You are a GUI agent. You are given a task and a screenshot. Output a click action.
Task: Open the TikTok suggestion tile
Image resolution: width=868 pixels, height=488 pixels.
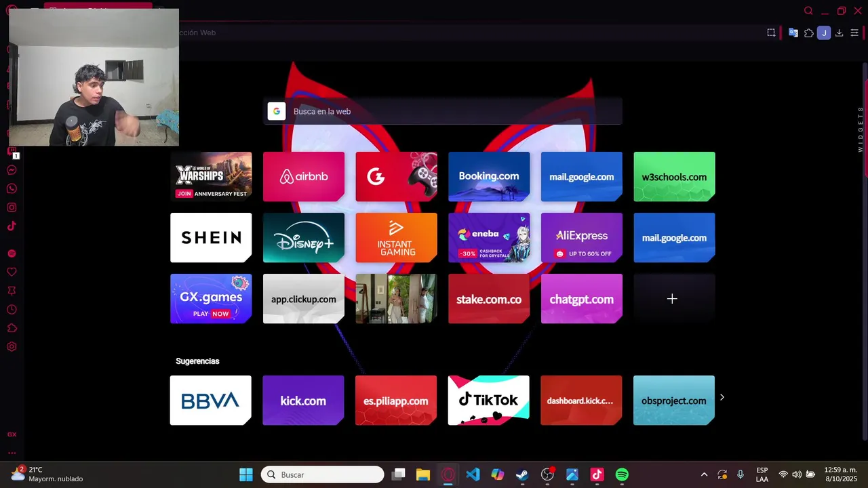pyautogui.click(x=488, y=400)
